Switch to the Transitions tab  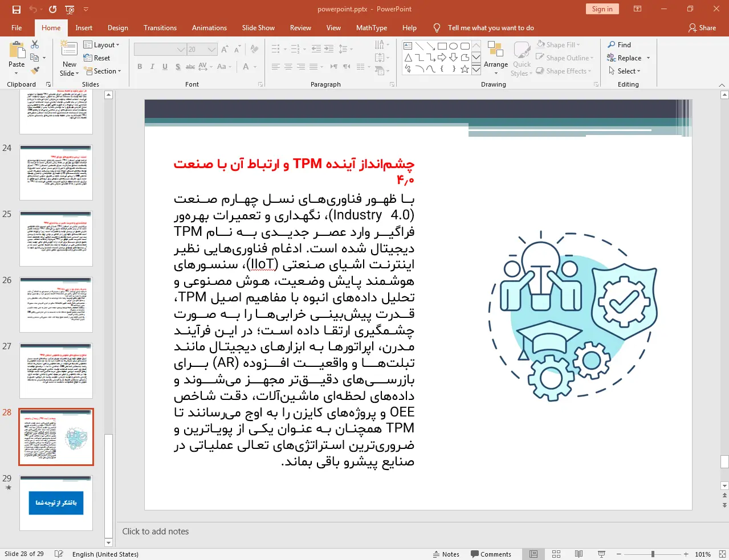[x=160, y=27]
